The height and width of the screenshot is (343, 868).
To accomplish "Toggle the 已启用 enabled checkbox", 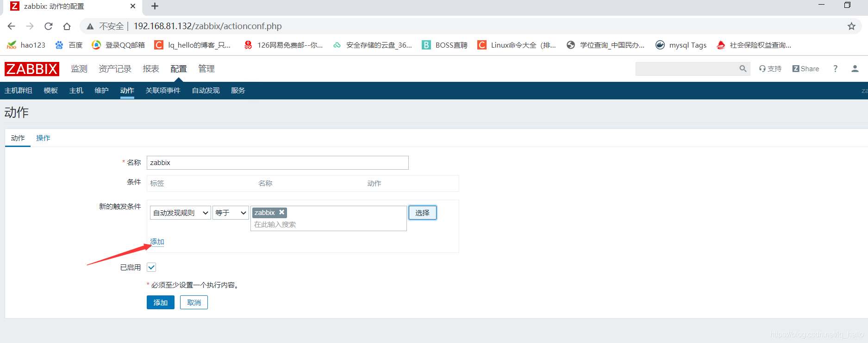I will [x=151, y=267].
